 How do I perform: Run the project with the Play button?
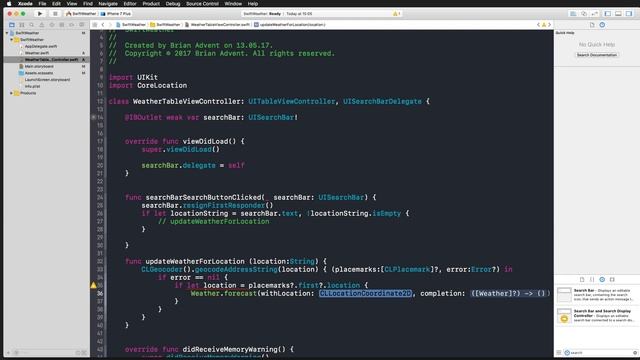click(40, 14)
